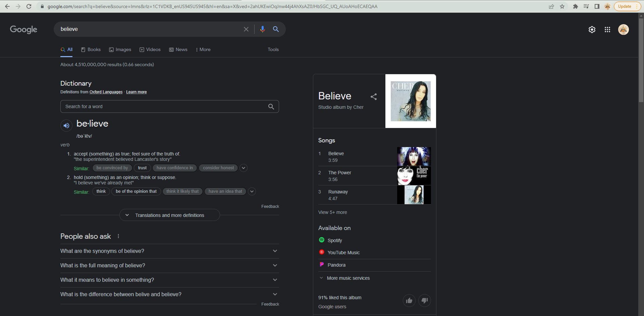644x316 pixels.
Task: Play pronunciation of believe with speaker icon
Action: [66, 126]
